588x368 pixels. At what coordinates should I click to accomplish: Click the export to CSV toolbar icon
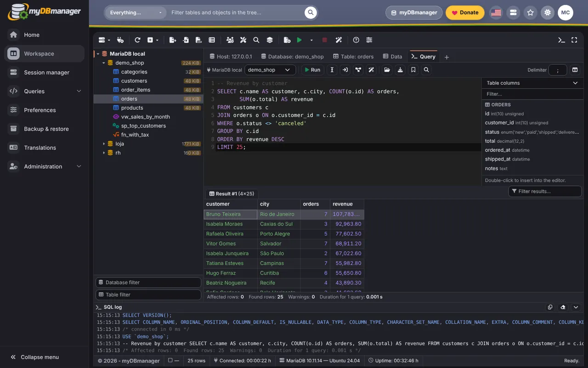click(x=198, y=40)
